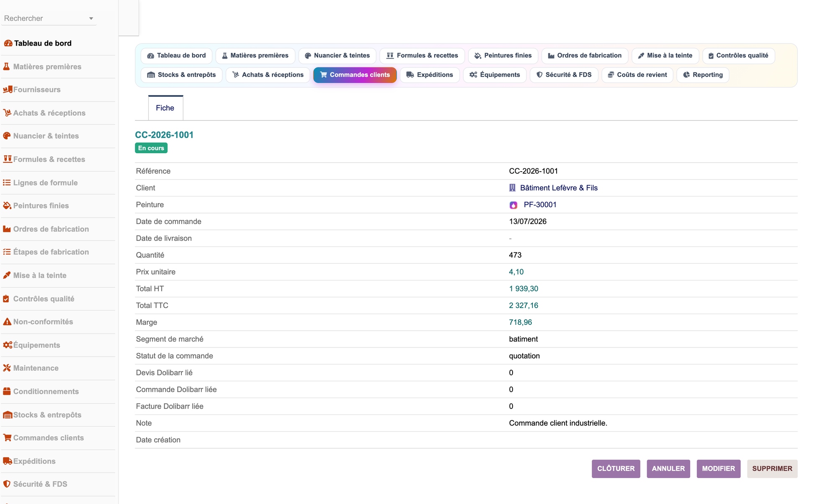Open Peintures finies in top navigation
Viewport: 815px width, 504px height.
click(x=503, y=56)
